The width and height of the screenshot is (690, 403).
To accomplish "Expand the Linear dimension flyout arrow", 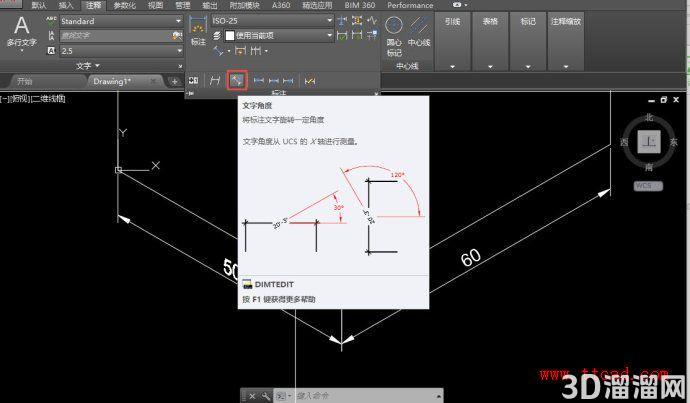I will coord(229,51).
